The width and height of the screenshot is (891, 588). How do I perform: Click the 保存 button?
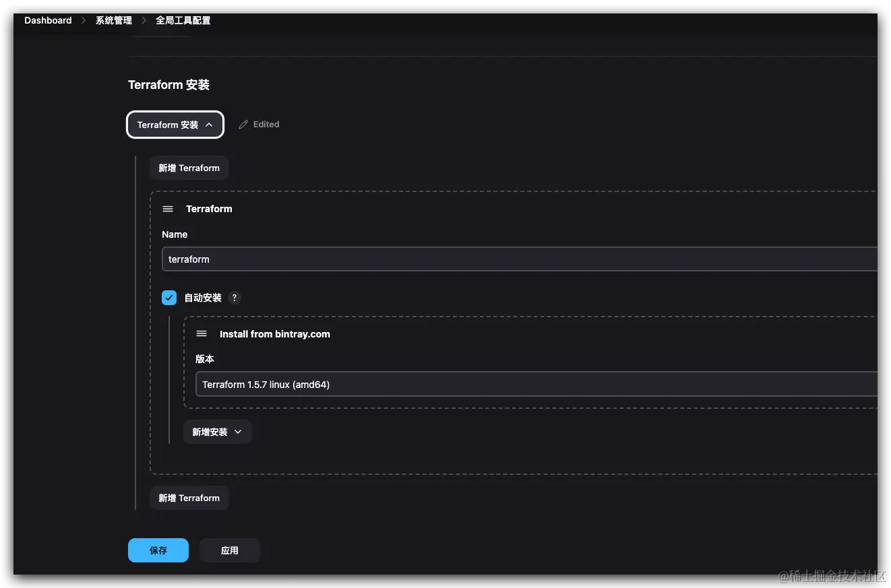[158, 550]
